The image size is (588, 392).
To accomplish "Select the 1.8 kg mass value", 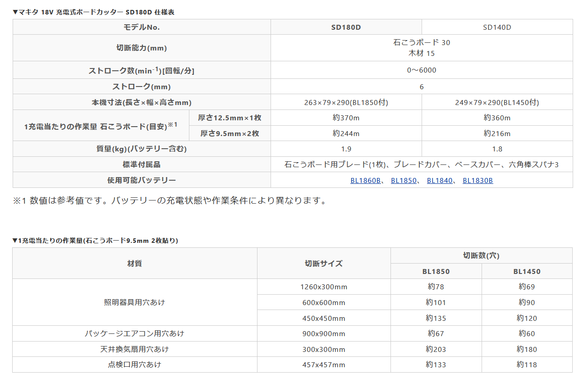I will (497, 149).
